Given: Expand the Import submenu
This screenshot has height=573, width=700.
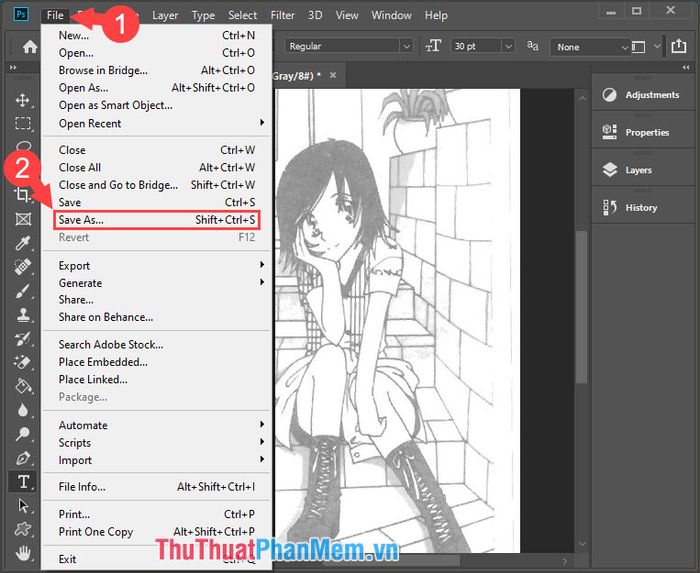Looking at the screenshot, I should click(x=156, y=460).
